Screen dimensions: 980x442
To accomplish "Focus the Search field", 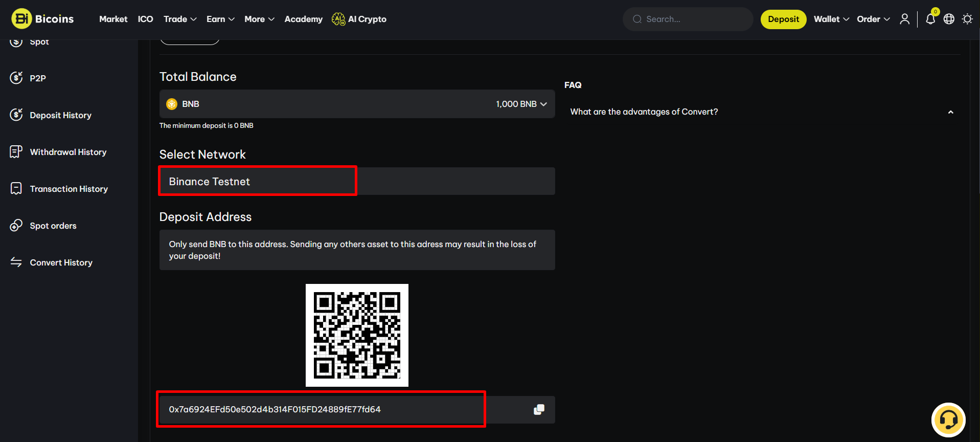I will (688, 19).
